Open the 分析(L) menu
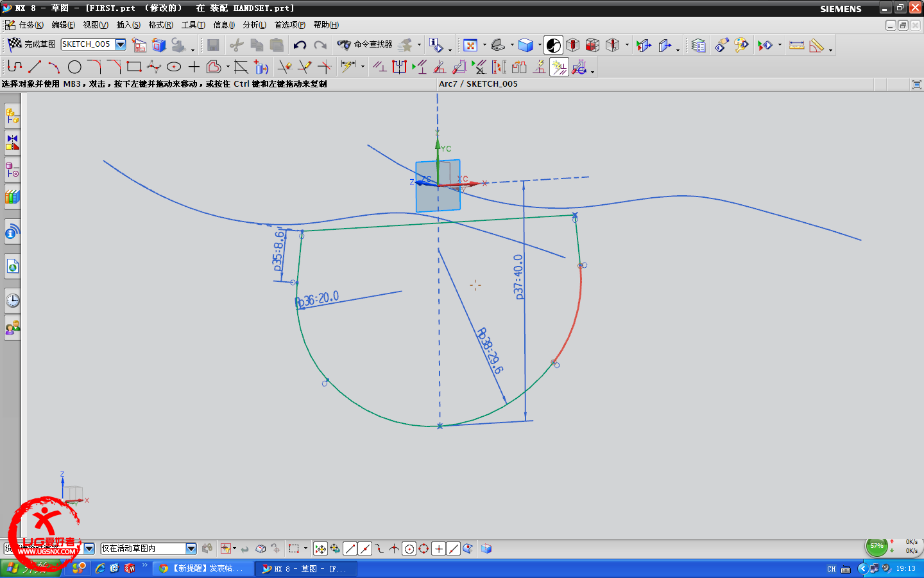Image resolution: width=924 pixels, height=578 pixels. (x=255, y=25)
